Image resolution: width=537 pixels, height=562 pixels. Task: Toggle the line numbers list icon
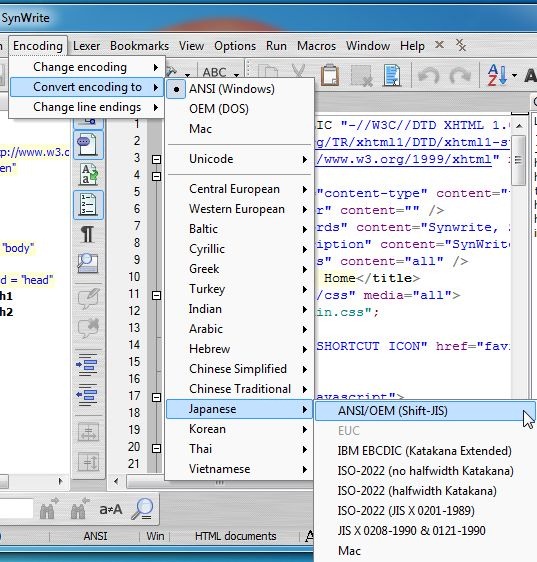88,205
